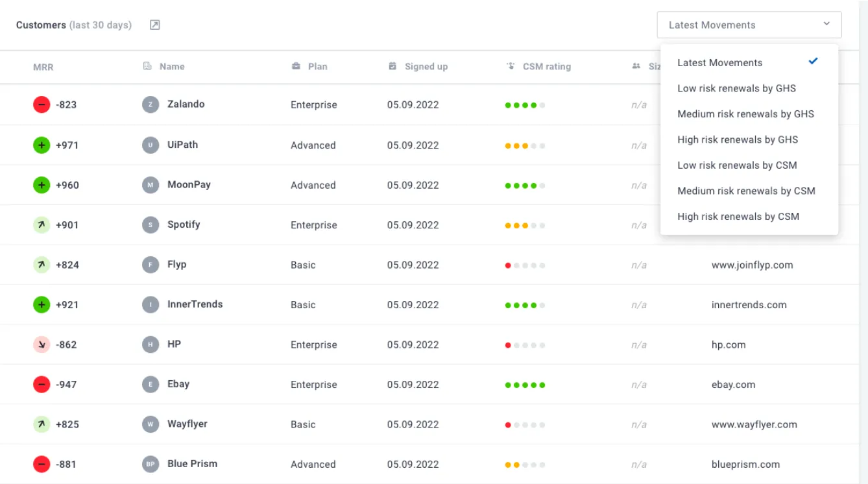Choose High risk renewals by GHS

pos(749,139)
